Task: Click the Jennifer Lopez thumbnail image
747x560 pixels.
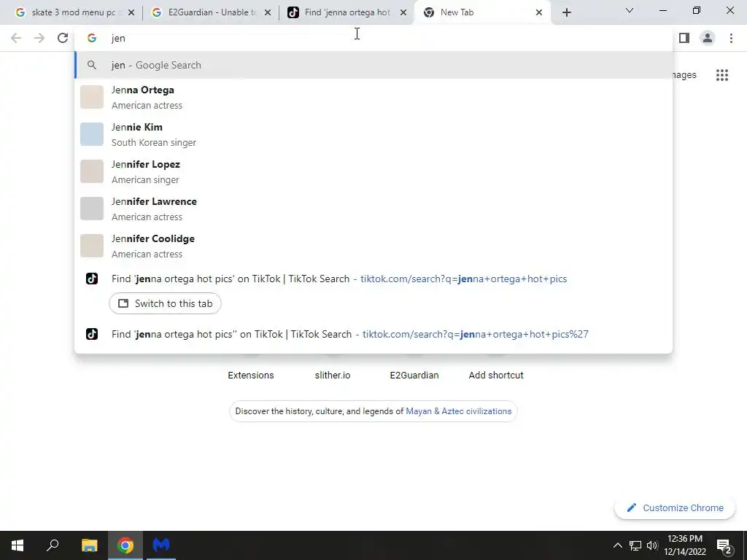Action: coord(91,171)
